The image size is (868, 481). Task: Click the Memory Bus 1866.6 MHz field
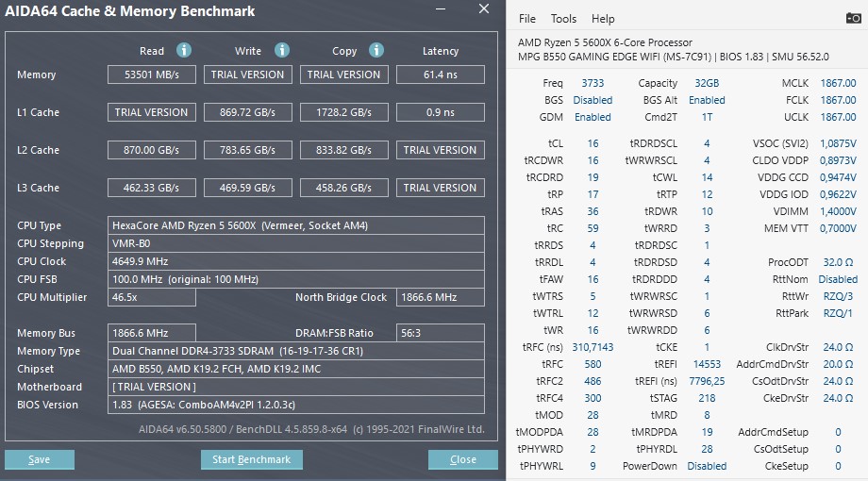[152, 333]
